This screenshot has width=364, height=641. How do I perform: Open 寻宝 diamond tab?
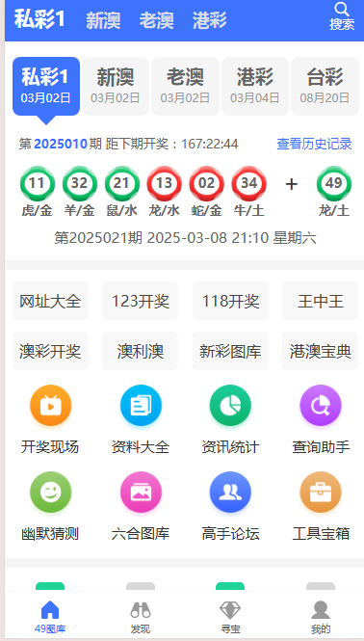tap(230, 617)
